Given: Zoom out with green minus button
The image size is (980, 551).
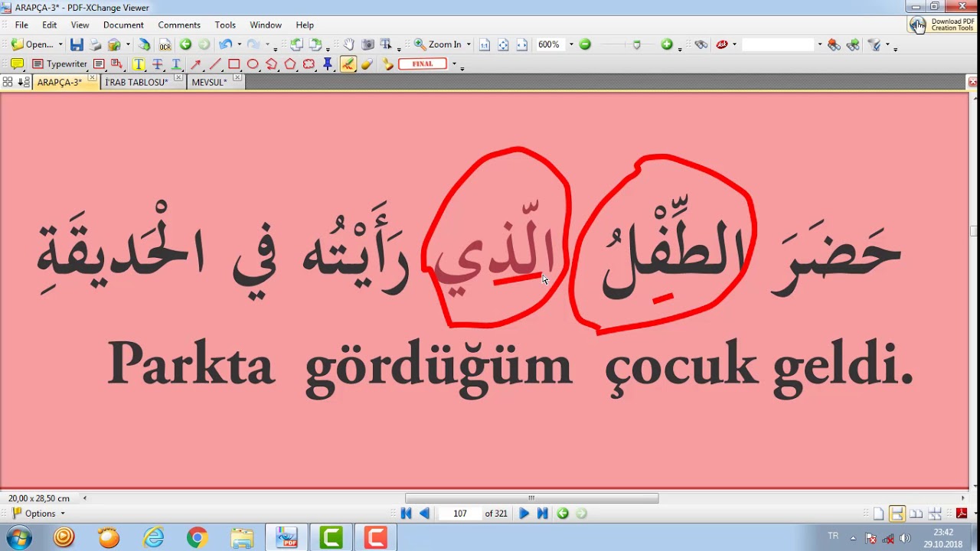Looking at the screenshot, I should 585,44.
